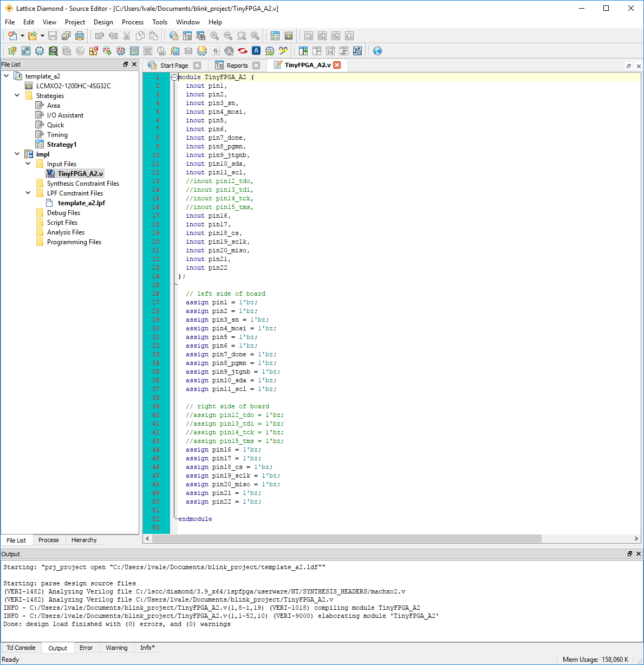Viewport: 644px width, 665px height.
Task: Collapse the Input Files folder
Action: [28, 164]
